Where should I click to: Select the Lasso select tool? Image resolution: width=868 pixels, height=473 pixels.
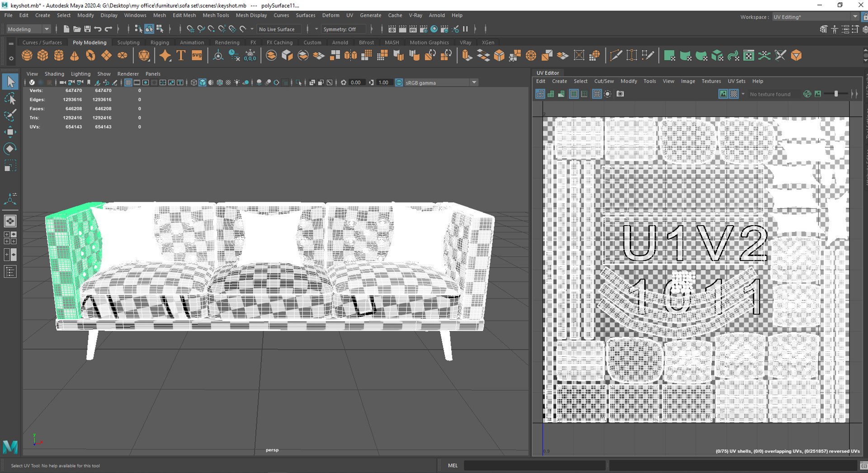point(10,99)
